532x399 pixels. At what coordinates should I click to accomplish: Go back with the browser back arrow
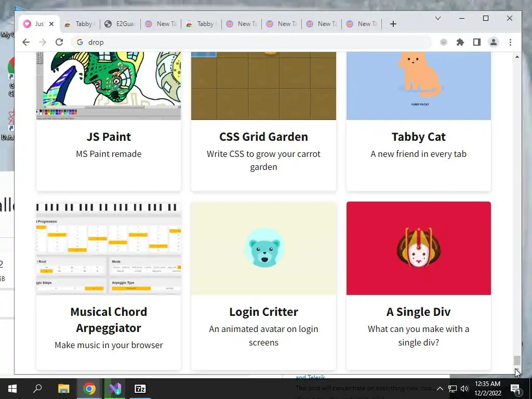[x=26, y=42]
